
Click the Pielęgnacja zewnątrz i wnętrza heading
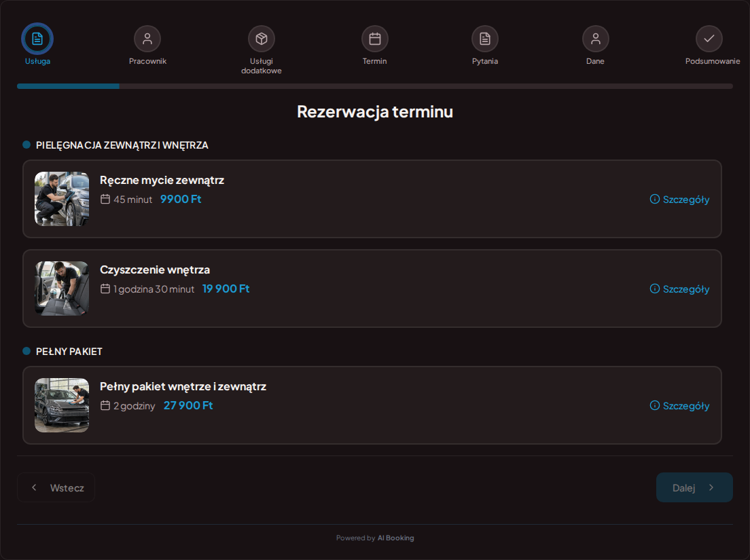click(x=122, y=145)
